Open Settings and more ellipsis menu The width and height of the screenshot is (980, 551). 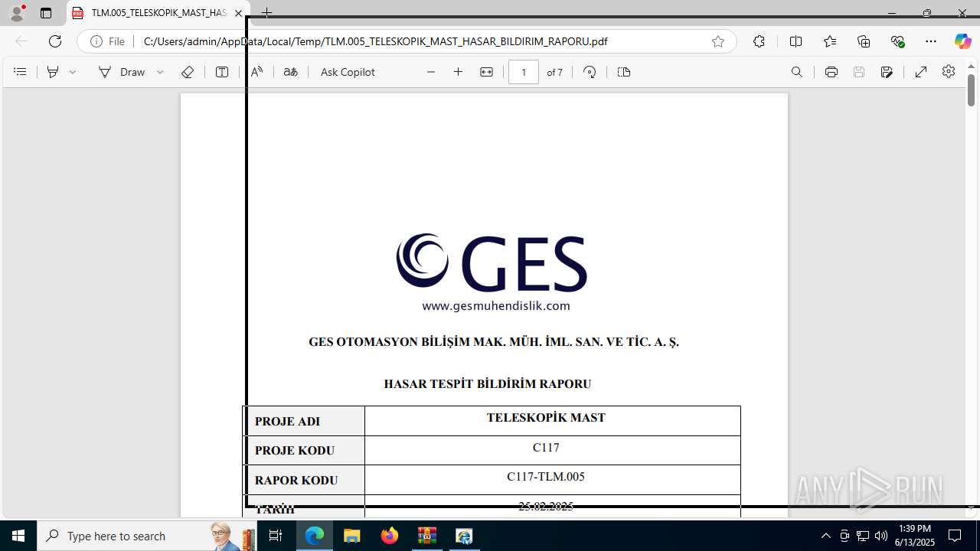(931, 41)
